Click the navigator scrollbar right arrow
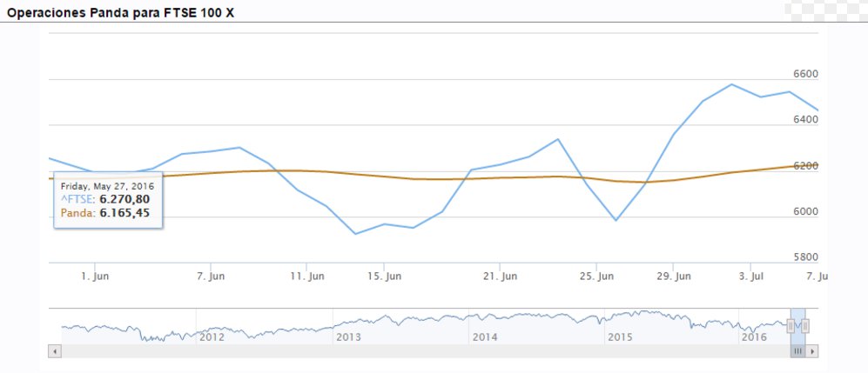 811,351
